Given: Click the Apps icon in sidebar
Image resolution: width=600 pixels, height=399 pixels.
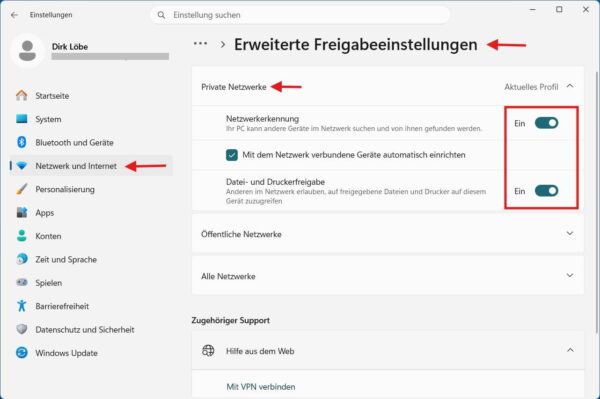Looking at the screenshot, I should pos(22,212).
